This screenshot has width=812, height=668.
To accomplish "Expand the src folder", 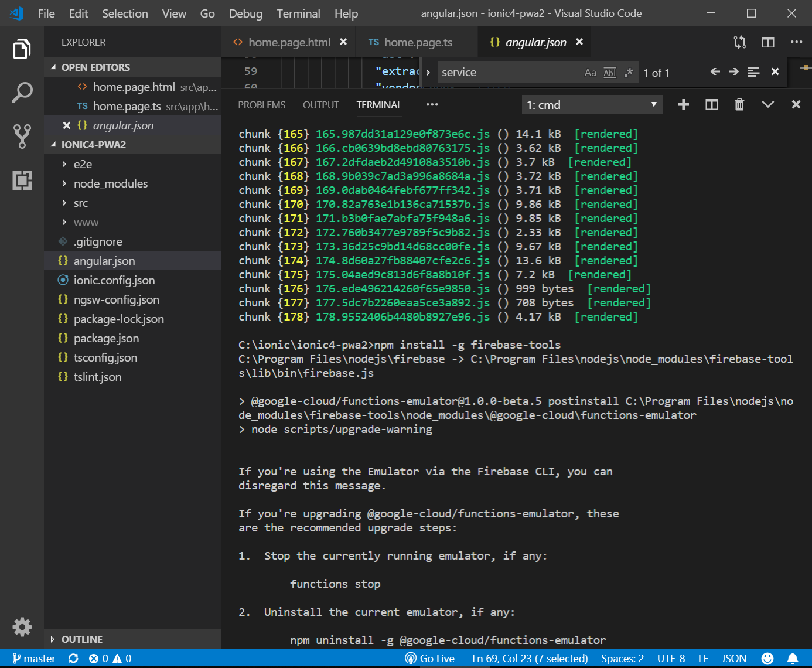I will click(64, 203).
